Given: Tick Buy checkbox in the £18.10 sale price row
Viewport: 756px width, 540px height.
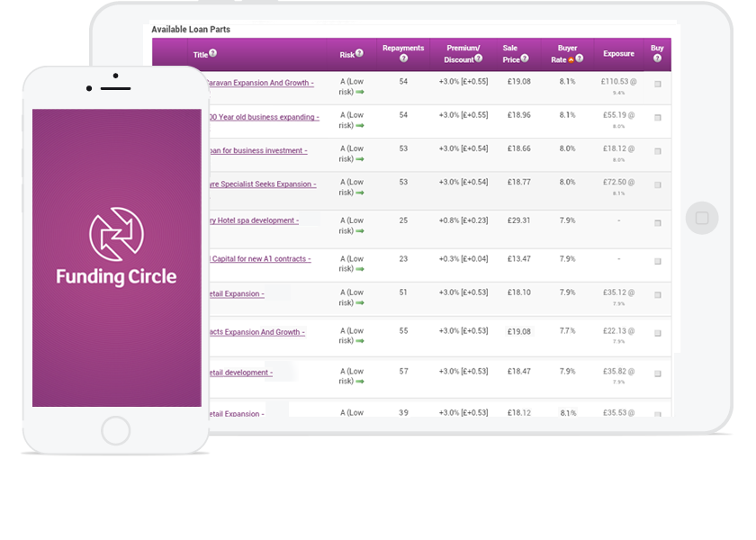Looking at the screenshot, I should pos(658,295).
